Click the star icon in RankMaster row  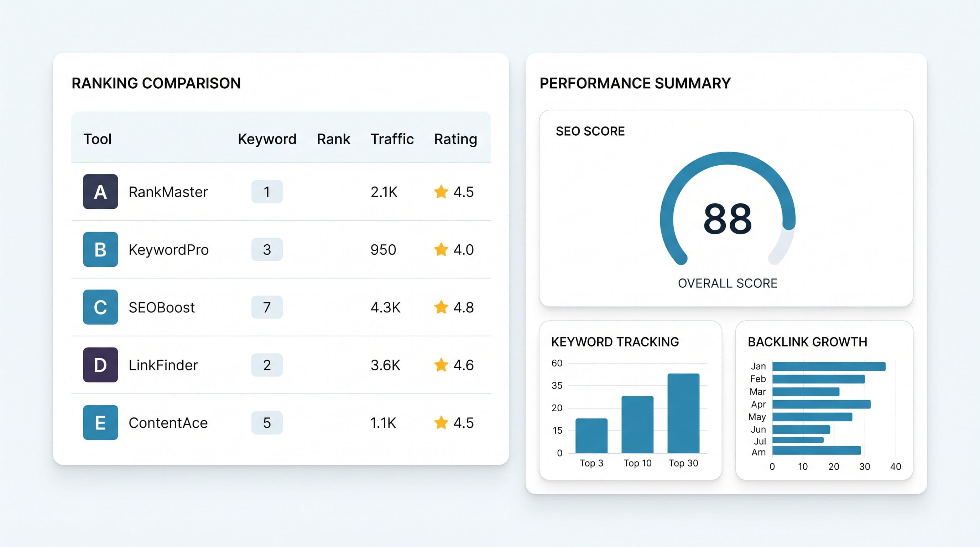click(441, 191)
